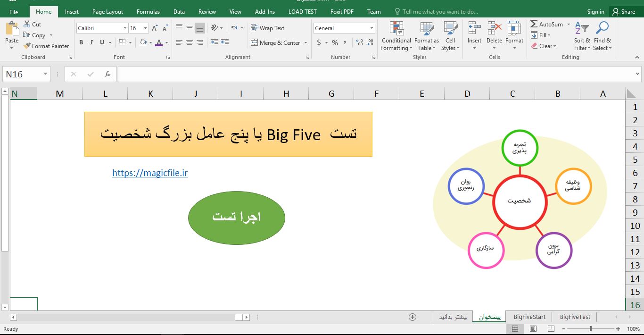Click the Paste icon
Image resolution: width=644 pixels, height=335 pixels.
click(x=12, y=28)
